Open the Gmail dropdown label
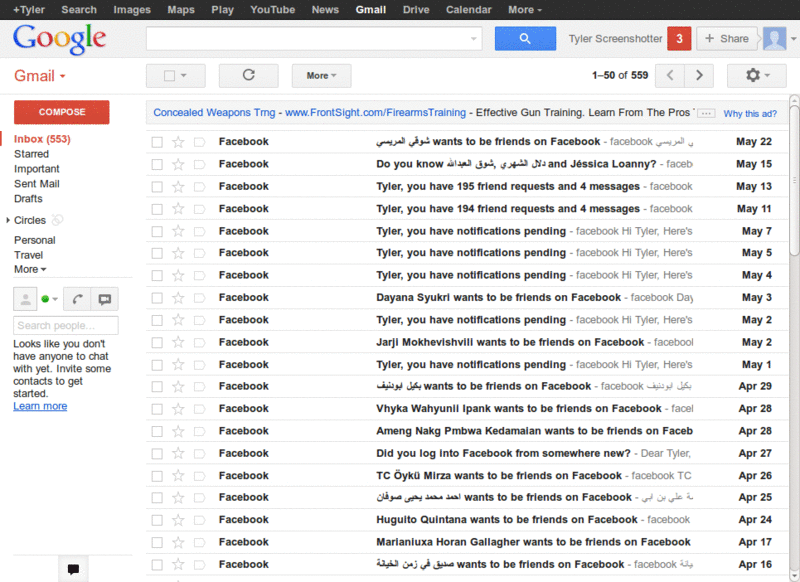The height and width of the screenshot is (582, 800). 40,76
